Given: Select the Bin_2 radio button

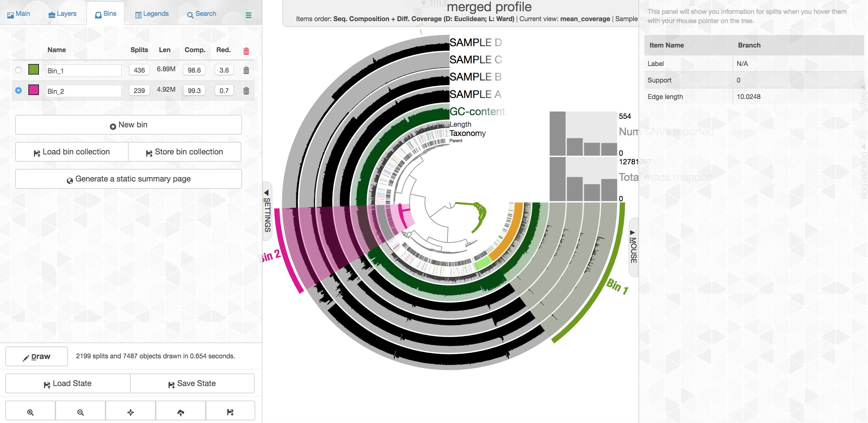Looking at the screenshot, I should pyautogui.click(x=18, y=90).
